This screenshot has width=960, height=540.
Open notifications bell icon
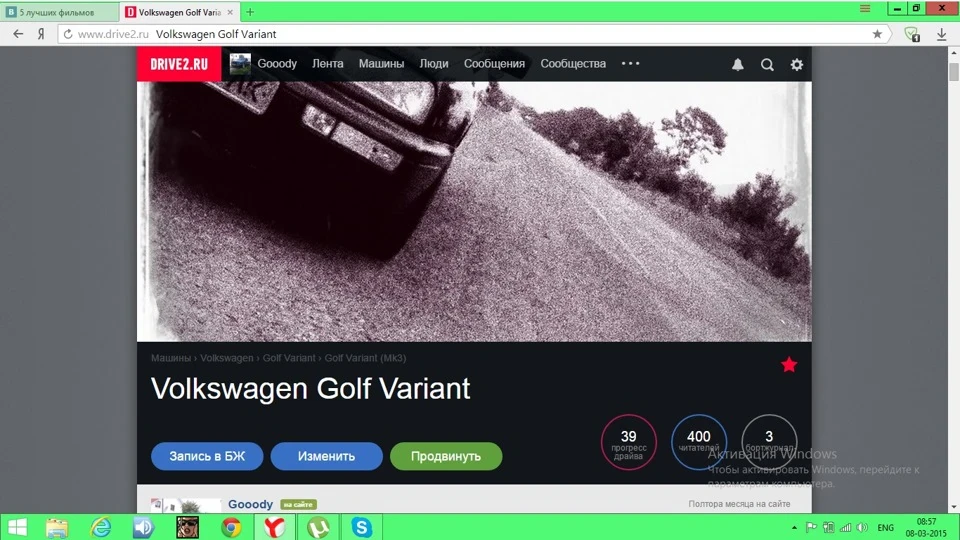click(738, 64)
